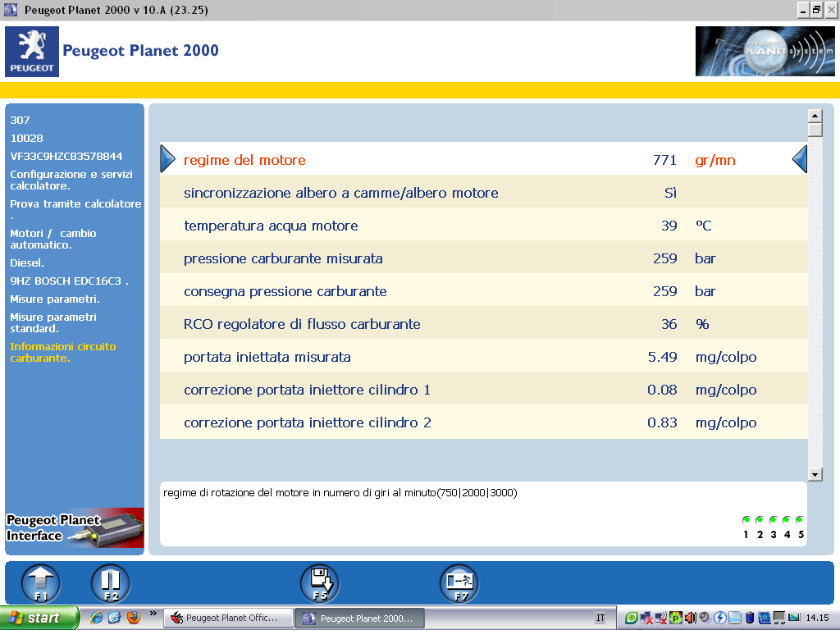
Task: Click the Peugeot lion logo
Action: [x=32, y=52]
